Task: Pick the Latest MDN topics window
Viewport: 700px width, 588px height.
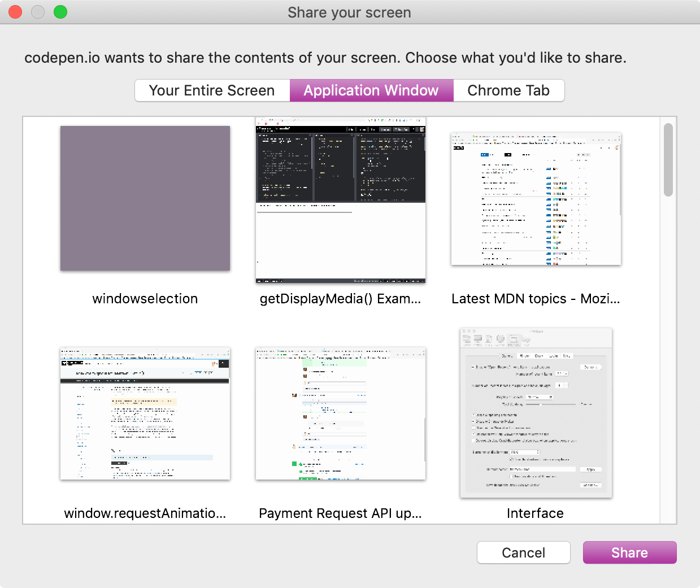Action: 535,199
